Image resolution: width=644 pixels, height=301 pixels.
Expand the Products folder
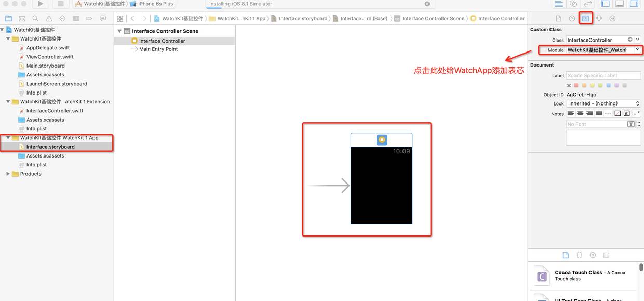pos(8,174)
